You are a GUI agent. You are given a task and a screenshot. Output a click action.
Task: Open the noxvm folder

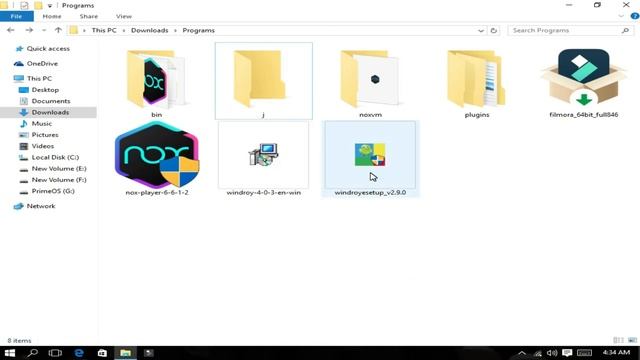tap(370, 79)
